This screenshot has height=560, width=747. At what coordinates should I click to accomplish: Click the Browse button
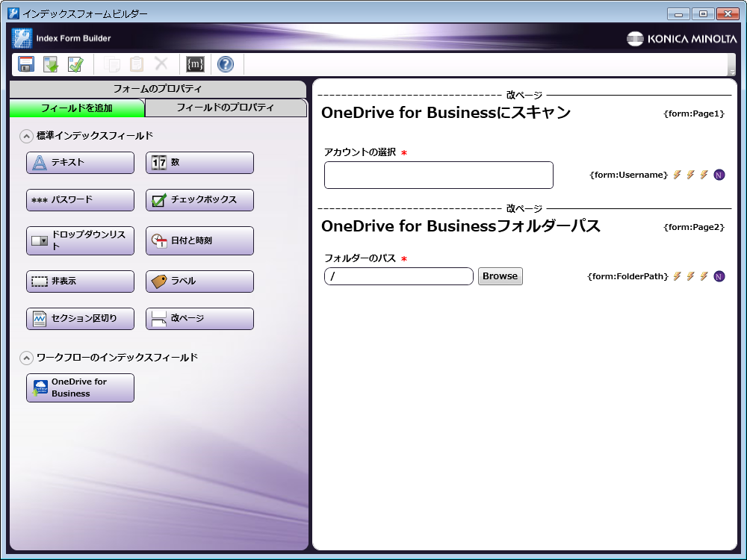[500, 276]
